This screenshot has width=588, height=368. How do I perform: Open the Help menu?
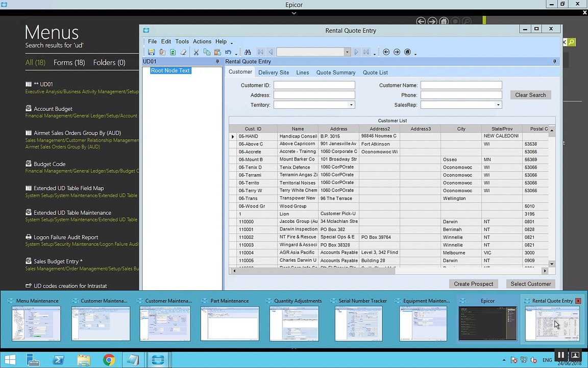tap(221, 42)
